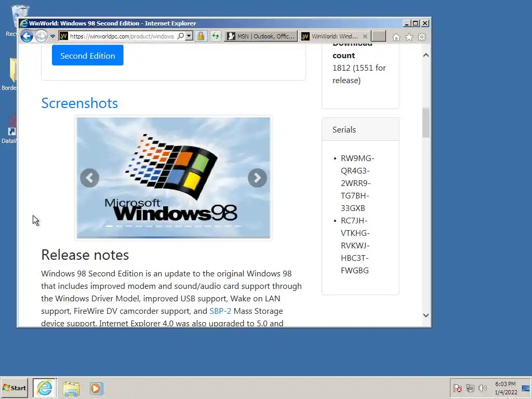The image size is (532, 399).
Task: Switch to the MSN Outlook tab
Action: (261, 36)
